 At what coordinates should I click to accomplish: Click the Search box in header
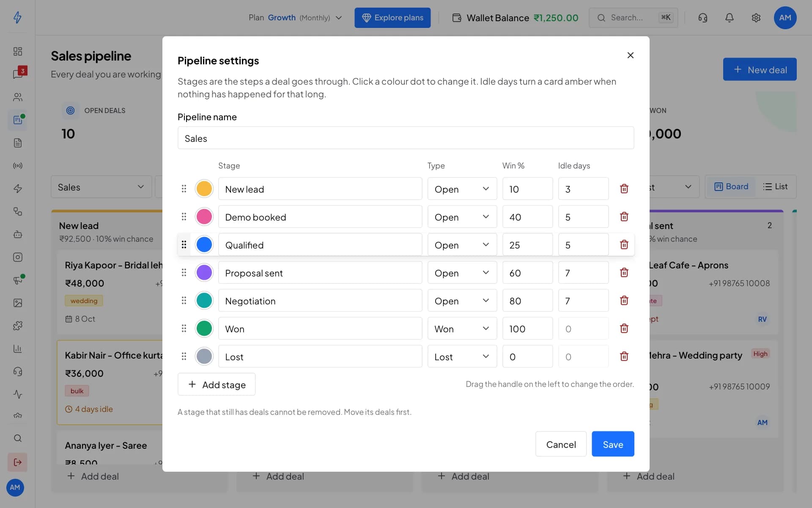[x=633, y=18]
